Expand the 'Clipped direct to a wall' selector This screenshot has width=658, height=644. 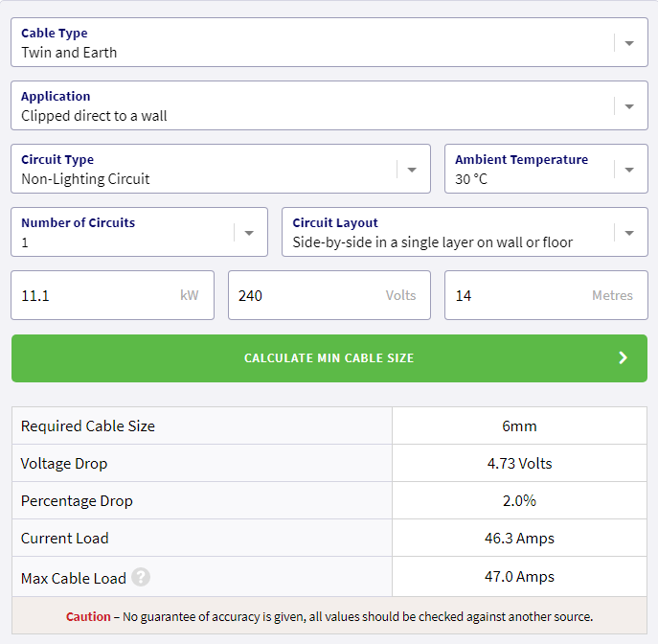pyautogui.click(x=306, y=106)
